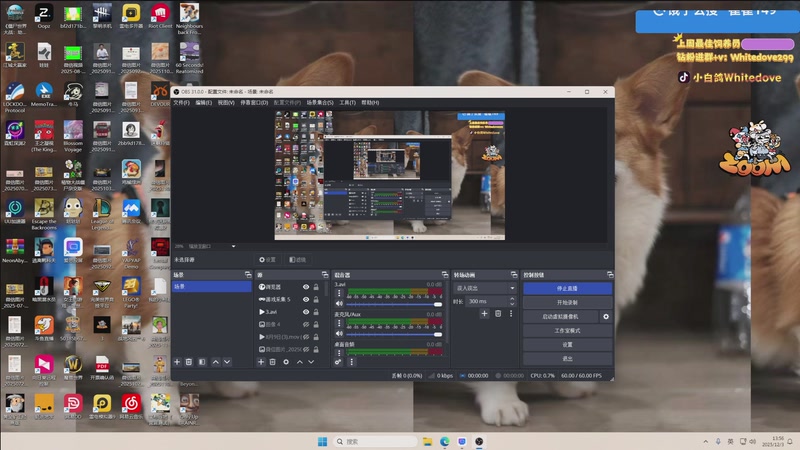Open 工具(T) menu in OBS

coord(347,103)
